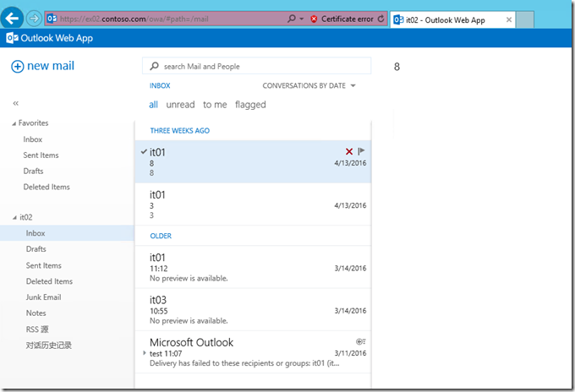
Task: Open the Conversations by Date sort dropdown
Action: [309, 85]
